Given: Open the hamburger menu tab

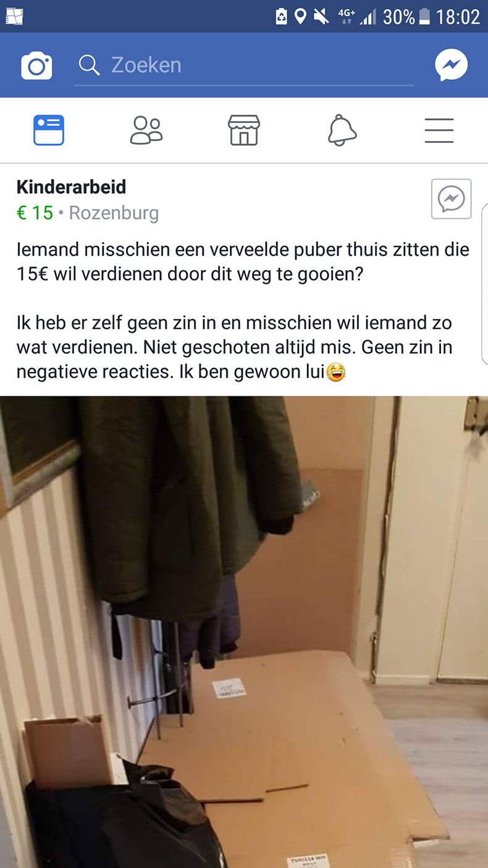Looking at the screenshot, I should [x=439, y=130].
